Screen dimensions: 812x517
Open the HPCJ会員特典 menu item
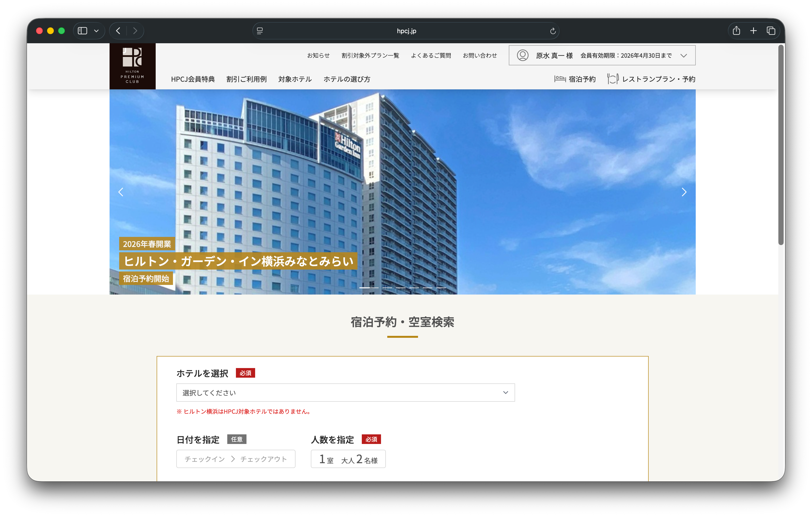click(192, 79)
